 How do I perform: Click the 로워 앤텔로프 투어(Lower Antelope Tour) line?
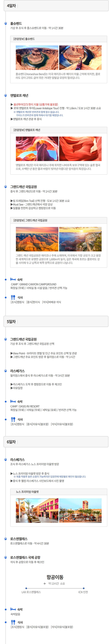(x=56, y=108)
